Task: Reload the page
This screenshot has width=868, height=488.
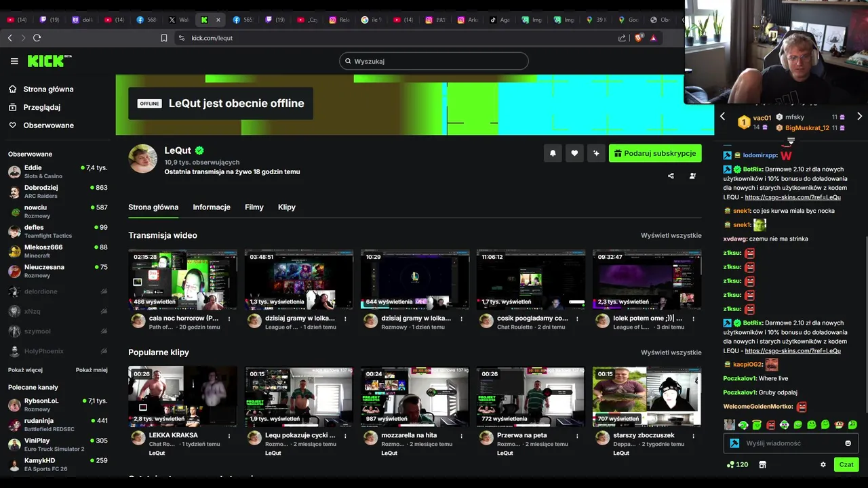Action: tap(37, 38)
